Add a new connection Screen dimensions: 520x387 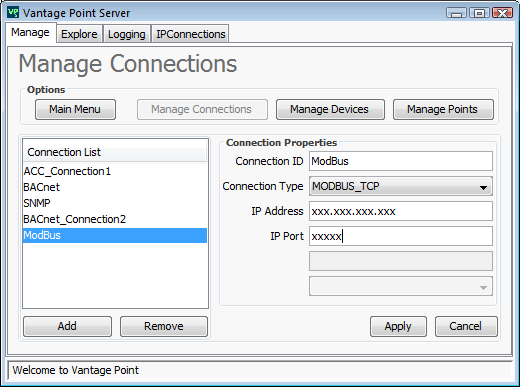click(67, 326)
